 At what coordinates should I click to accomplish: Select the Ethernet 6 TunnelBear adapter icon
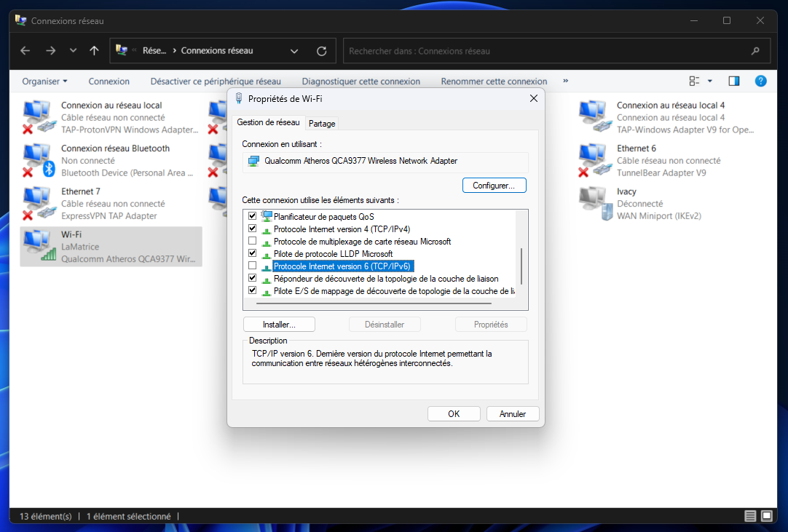tap(594, 160)
